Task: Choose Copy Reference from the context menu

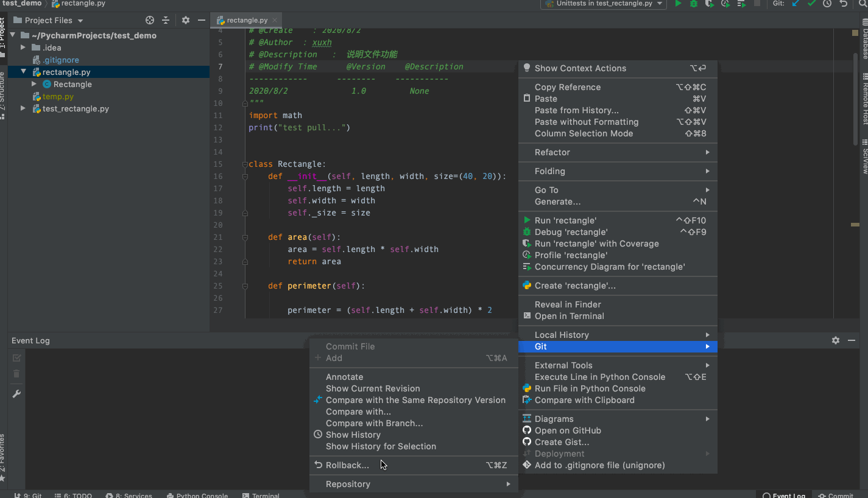Action: coord(618,87)
